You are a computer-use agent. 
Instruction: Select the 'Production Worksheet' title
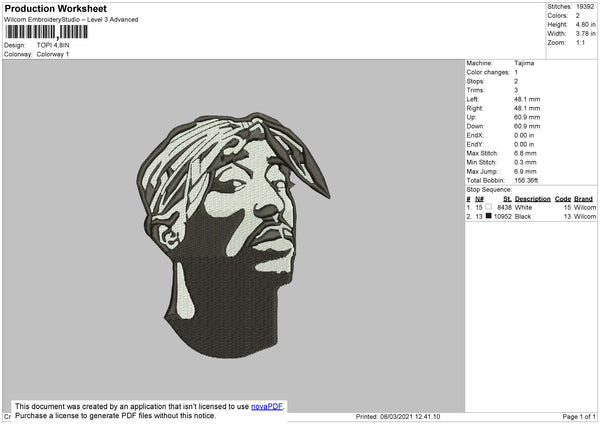coord(55,9)
